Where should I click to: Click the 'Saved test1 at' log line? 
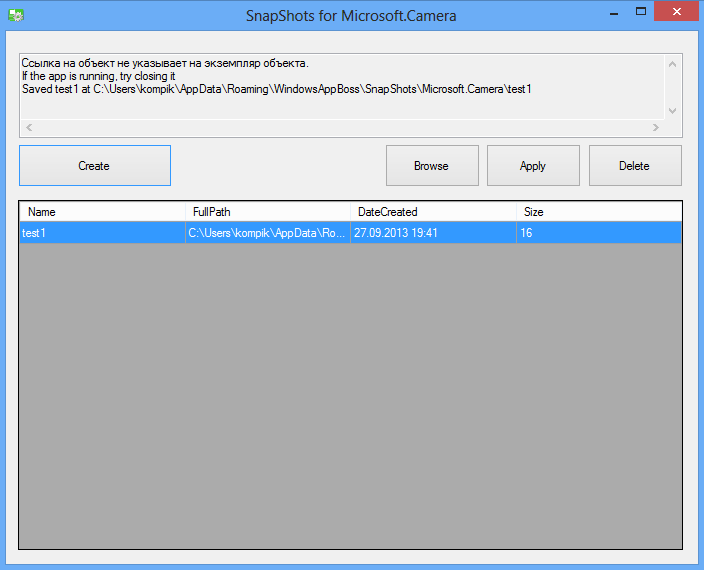coord(277,89)
